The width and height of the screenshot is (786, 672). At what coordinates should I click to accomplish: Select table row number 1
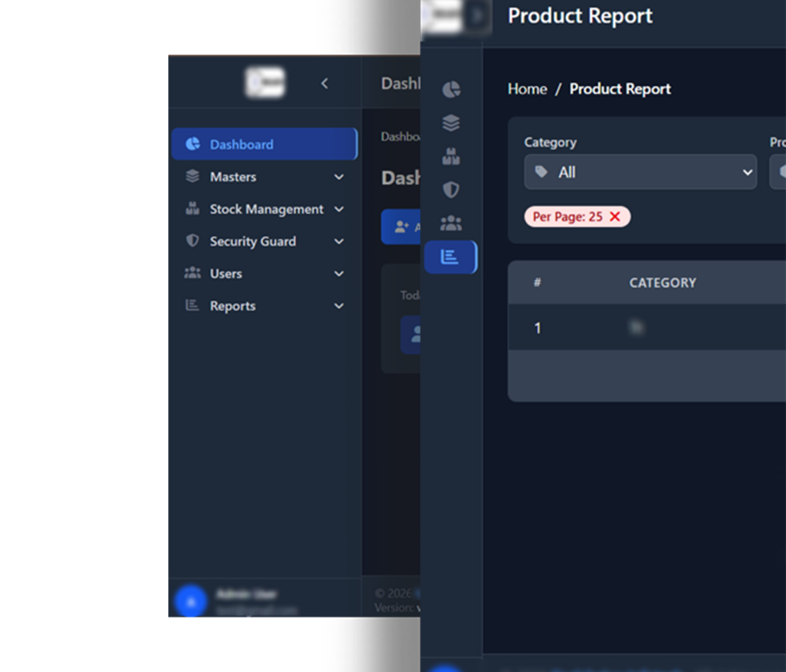click(x=537, y=328)
